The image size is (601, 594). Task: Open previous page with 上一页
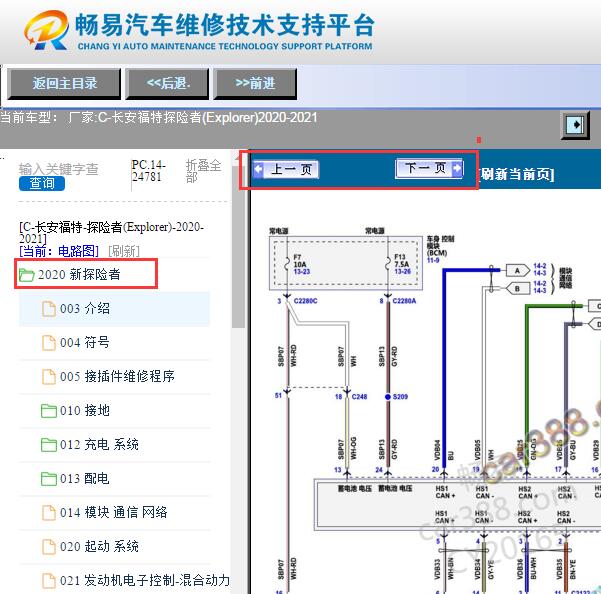[x=286, y=169]
